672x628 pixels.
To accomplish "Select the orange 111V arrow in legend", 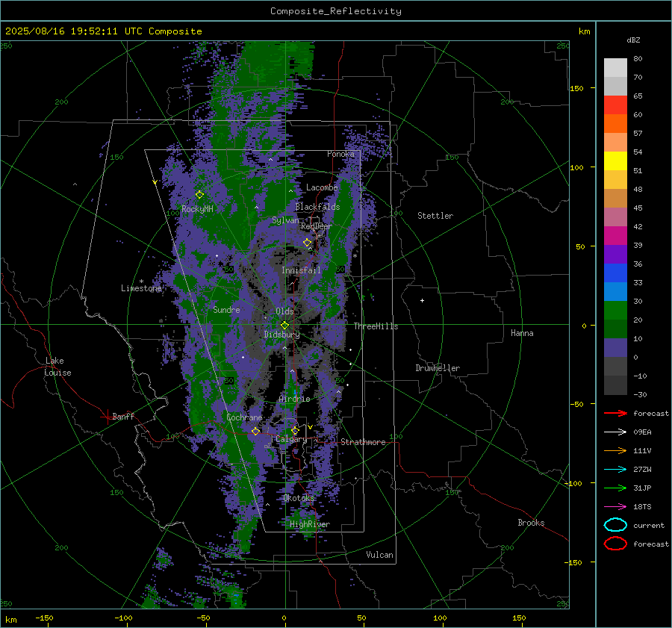I will click(x=615, y=450).
